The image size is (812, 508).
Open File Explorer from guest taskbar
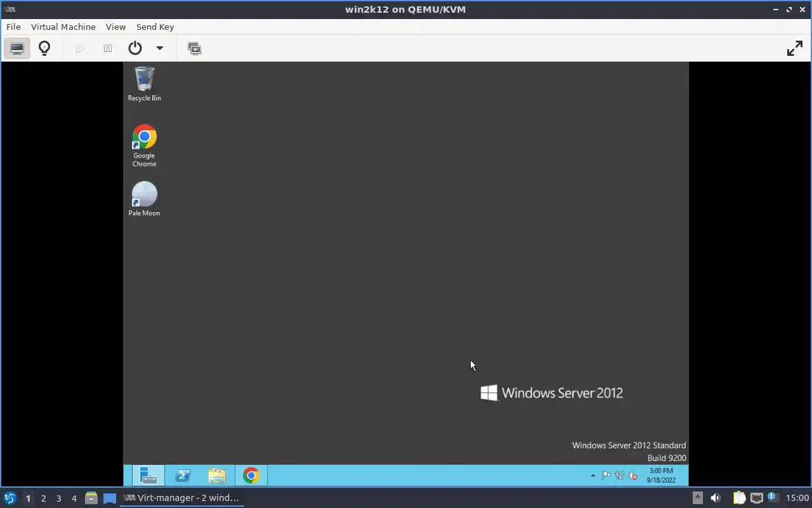217,476
